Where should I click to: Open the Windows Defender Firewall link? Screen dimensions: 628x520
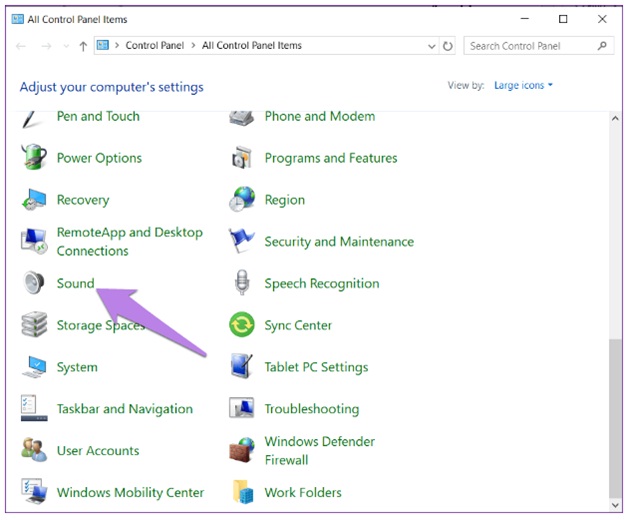[320, 451]
